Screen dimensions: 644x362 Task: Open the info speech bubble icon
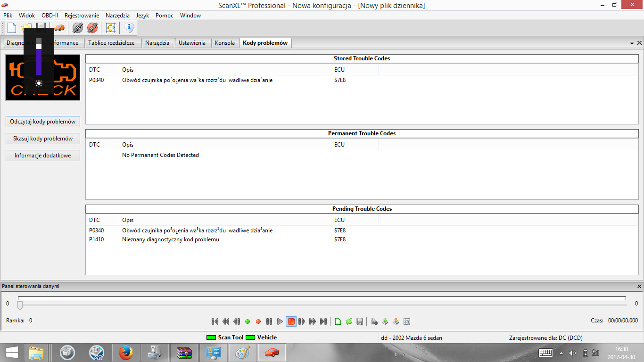(129, 28)
